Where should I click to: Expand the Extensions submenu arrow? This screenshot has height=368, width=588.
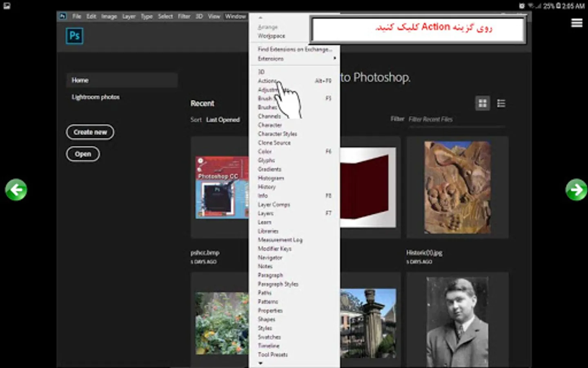pos(334,58)
